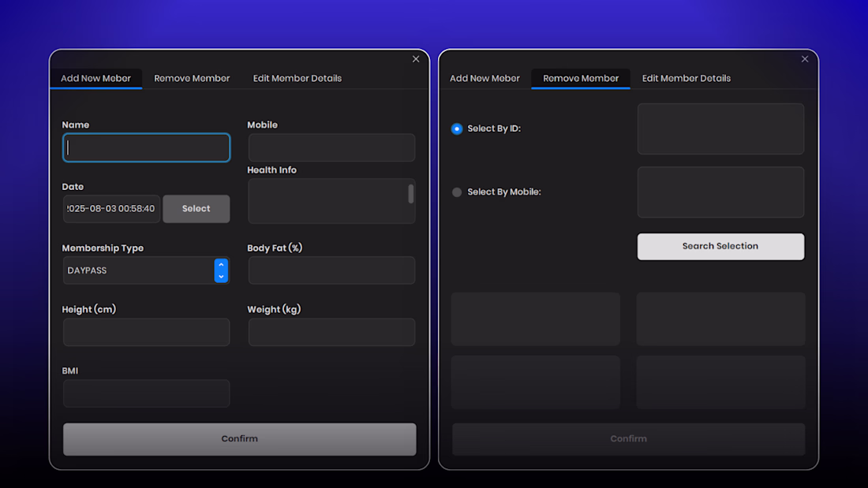Screen dimensions: 868x488
Task: Click Confirm in the Remove Member window
Action: pyautogui.click(x=628, y=439)
